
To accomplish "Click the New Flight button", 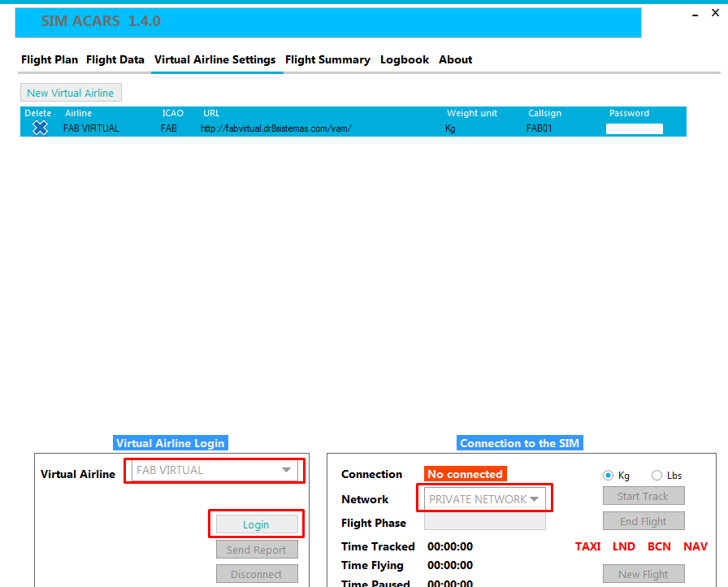I will 643,574.
